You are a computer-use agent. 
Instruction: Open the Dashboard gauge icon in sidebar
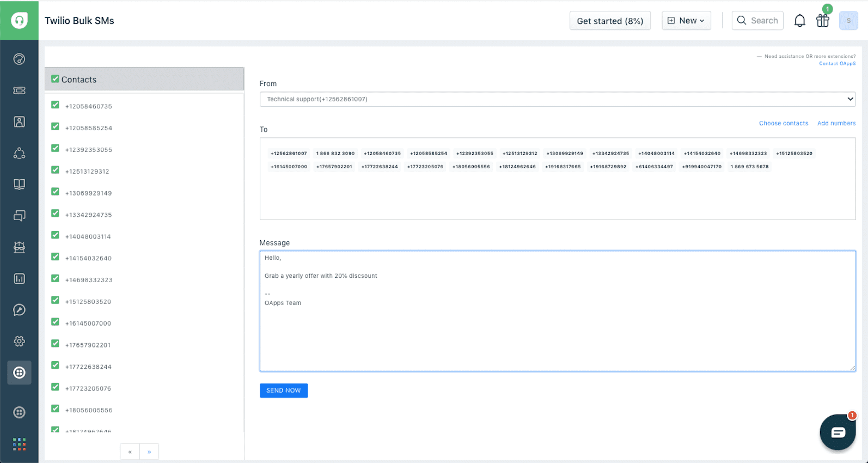point(19,59)
